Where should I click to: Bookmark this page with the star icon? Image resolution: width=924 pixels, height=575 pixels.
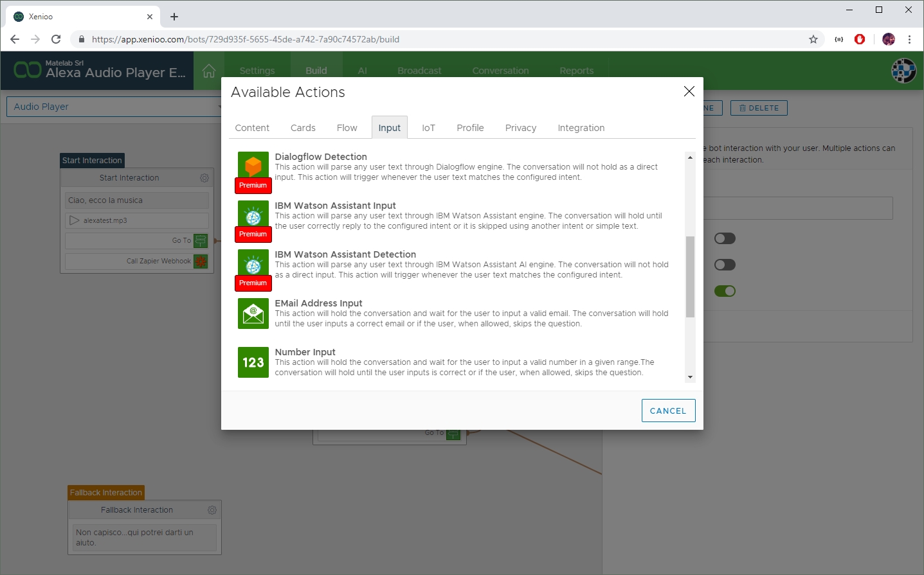pyautogui.click(x=813, y=39)
